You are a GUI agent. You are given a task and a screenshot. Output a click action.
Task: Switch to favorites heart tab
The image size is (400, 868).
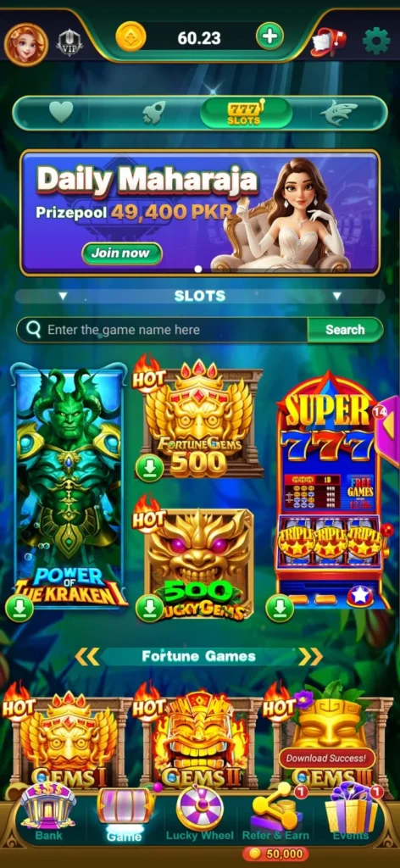pos(61,113)
